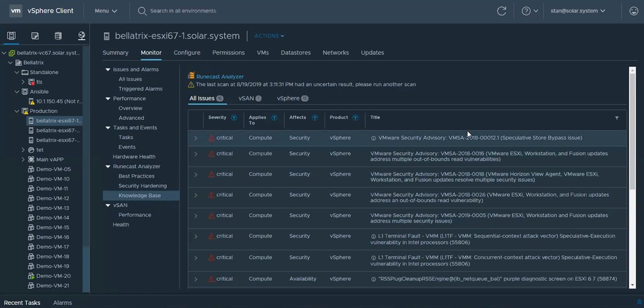Expand the Main vAPP node
Screen dimensions: 644x308
23,160
